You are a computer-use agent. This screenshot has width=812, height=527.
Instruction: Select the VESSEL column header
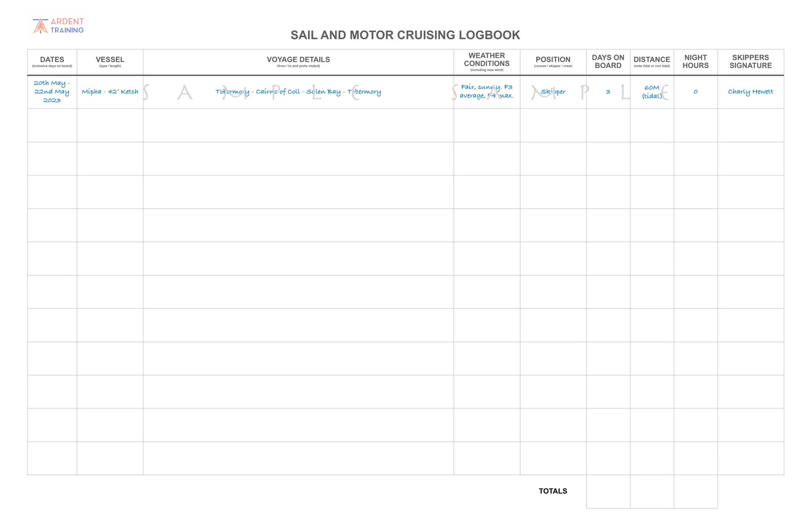pyautogui.click(x=110, y=62)
